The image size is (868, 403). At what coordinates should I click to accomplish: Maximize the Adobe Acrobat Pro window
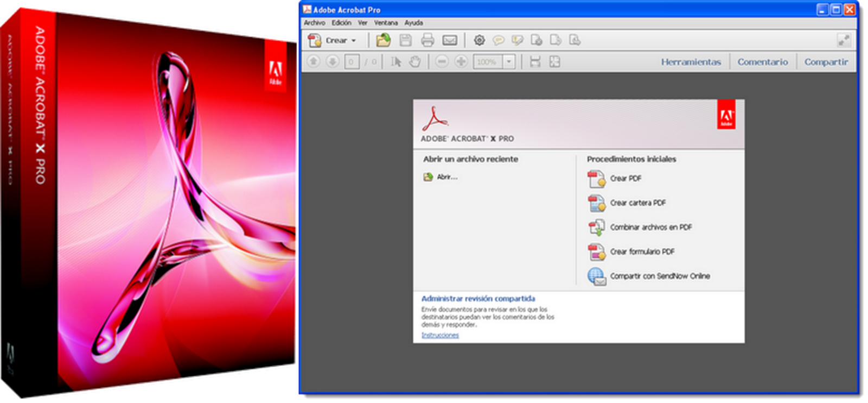click(x=835, y=9)
